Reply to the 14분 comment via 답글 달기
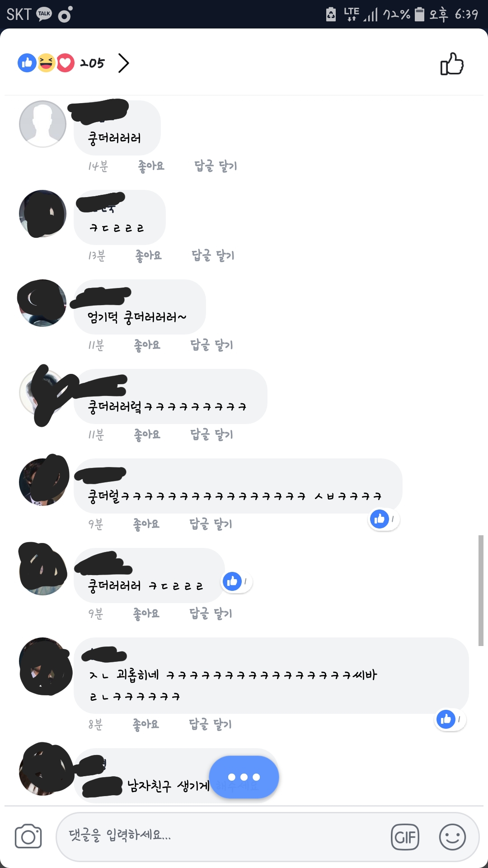The width and height of the screenshot is (488, 868). click(x=216, y=166)
